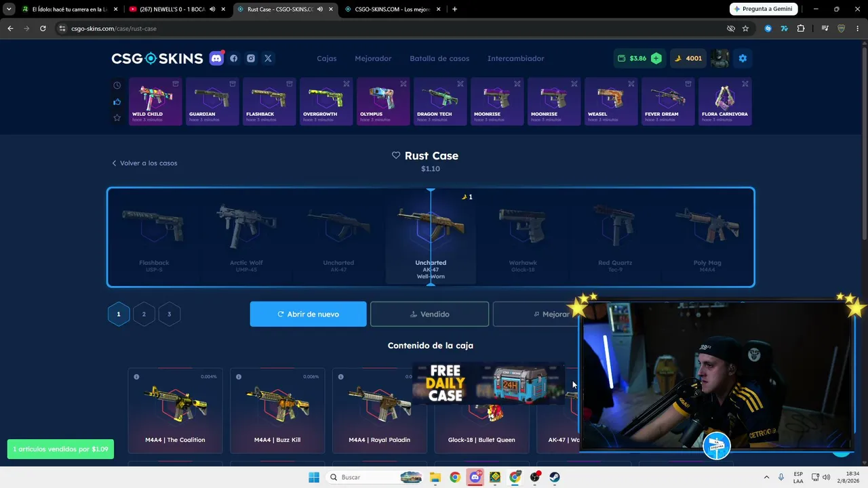Open the Guardian recent drop
This screenshot has height=488, width=868.
(x=212, y=102)
